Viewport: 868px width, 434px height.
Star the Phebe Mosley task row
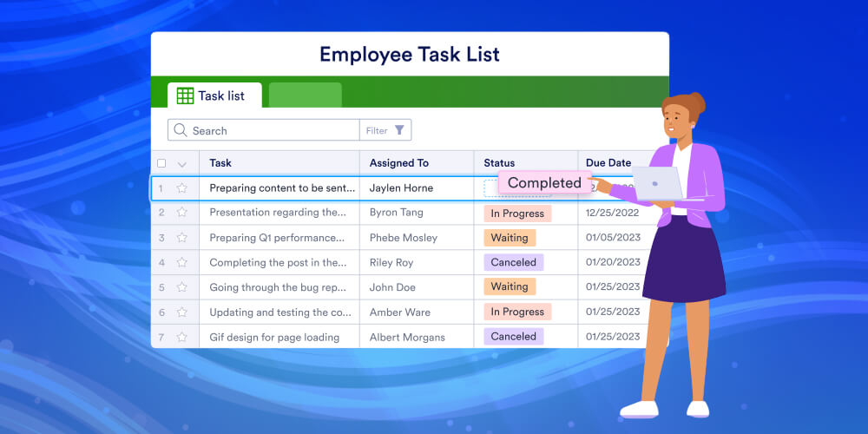tap(182, 237)
